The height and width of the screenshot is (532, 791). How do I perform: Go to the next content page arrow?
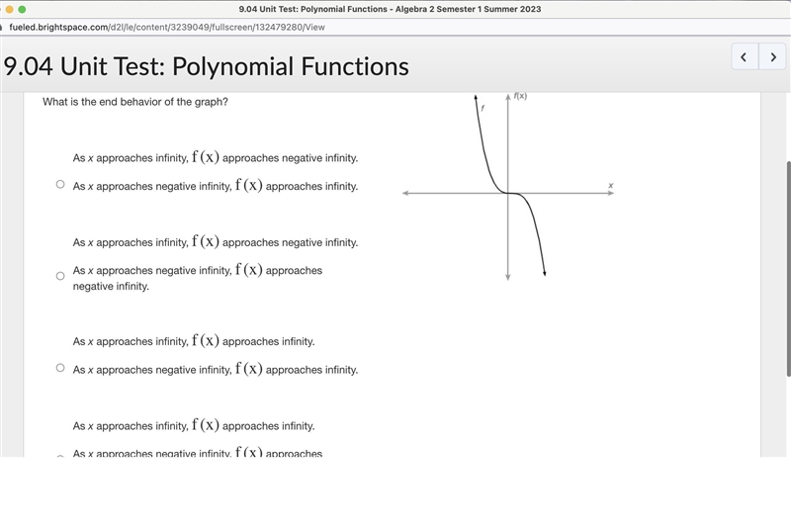point(772,56)
